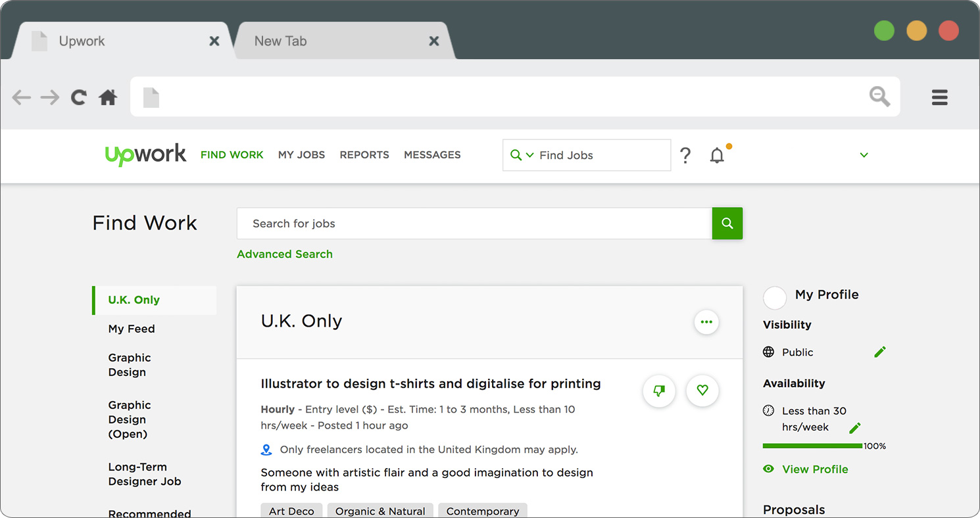
Task: Expand the account dropdown chevron
Action: click(x=864, y=155)
